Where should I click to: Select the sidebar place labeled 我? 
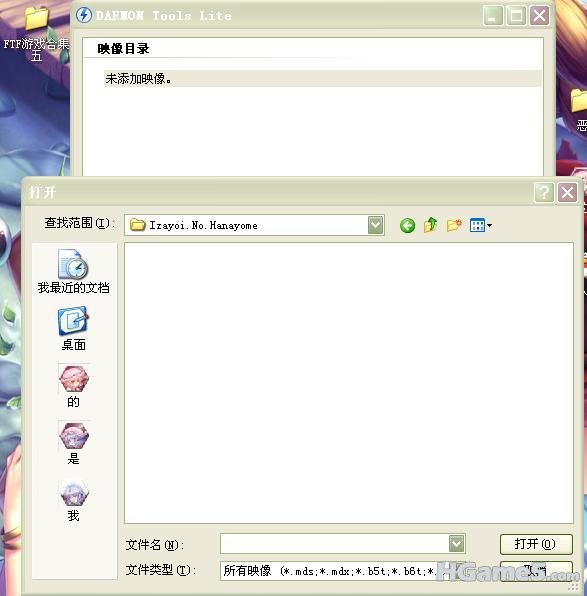[x=73, y=500]
